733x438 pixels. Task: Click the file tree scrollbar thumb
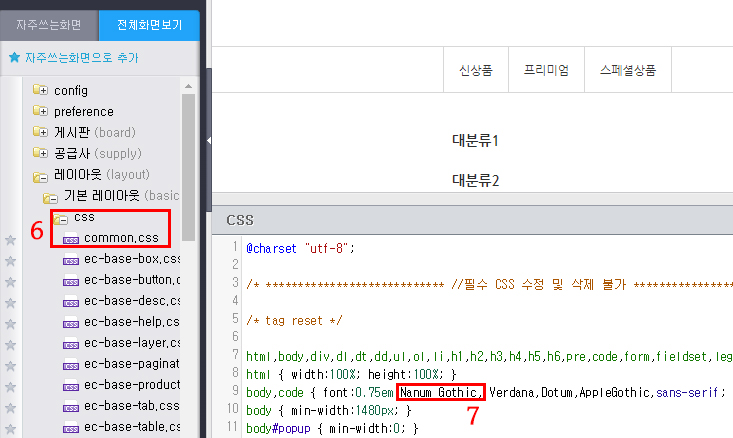pyautogui.click(x=188, y=167)
